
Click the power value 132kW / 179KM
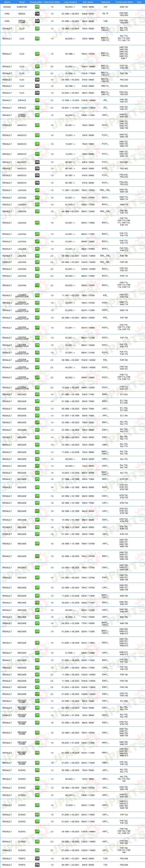click(x=88, y=73)
